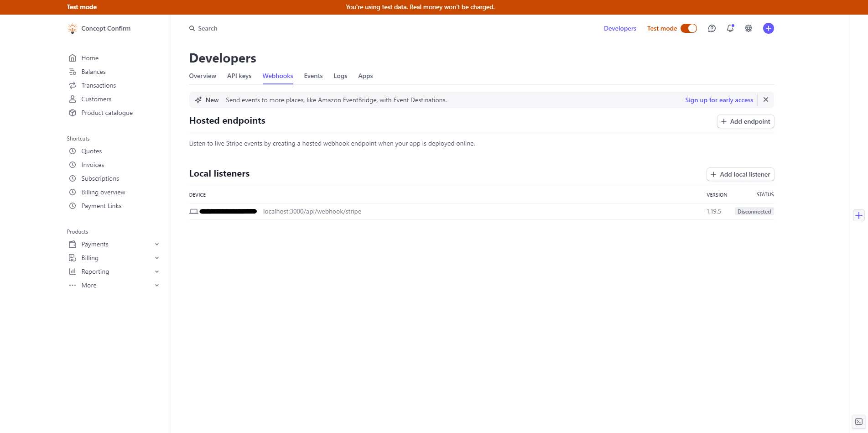Switch to the Events tab
The height and width of the screenshot is (433, 868).
pyautogui.click(x=313, y=76)
